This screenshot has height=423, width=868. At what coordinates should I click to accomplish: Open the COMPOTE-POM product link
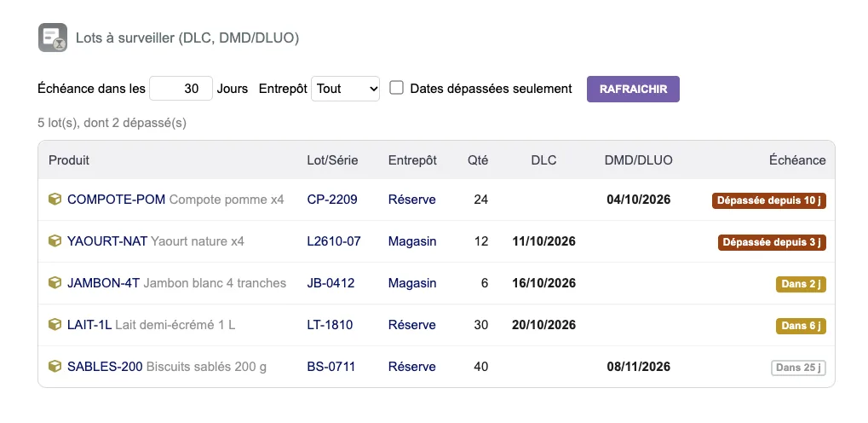point(116,199)
